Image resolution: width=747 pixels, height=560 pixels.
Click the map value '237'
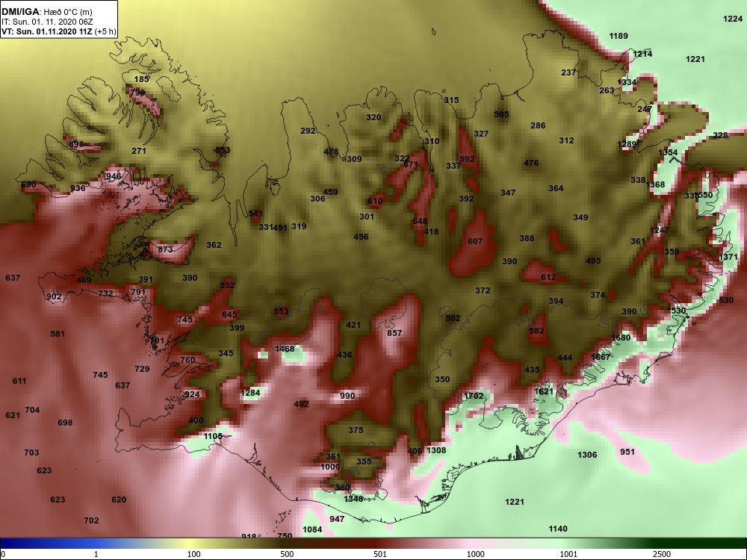568,72
